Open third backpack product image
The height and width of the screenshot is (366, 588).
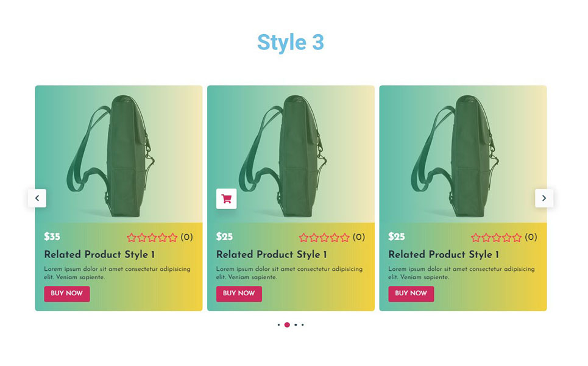[x=462, y=154]
